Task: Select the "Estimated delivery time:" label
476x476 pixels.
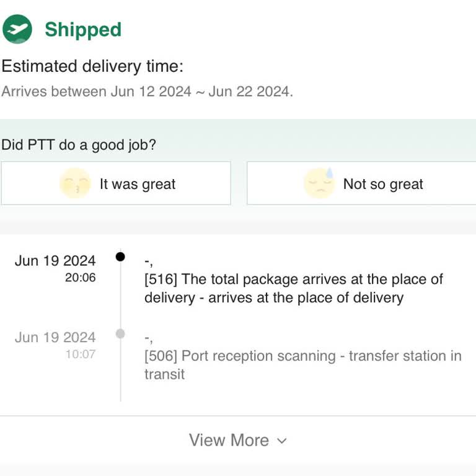Action: tap(92, 66)
